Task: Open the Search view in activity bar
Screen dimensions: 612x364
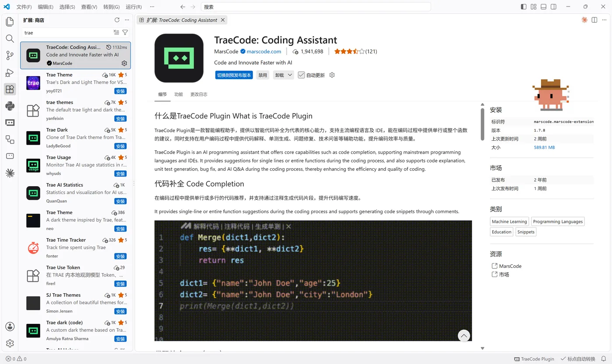Action: [10, 39]
